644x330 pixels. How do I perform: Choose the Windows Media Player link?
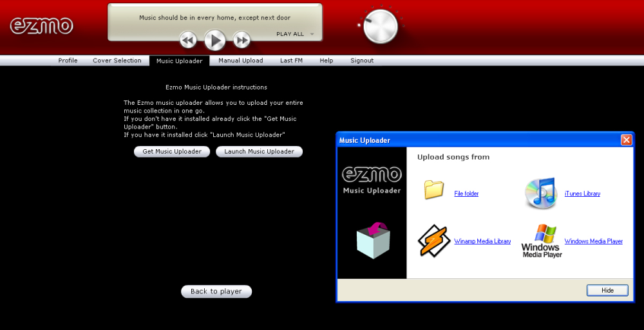[x=594, y=241]
